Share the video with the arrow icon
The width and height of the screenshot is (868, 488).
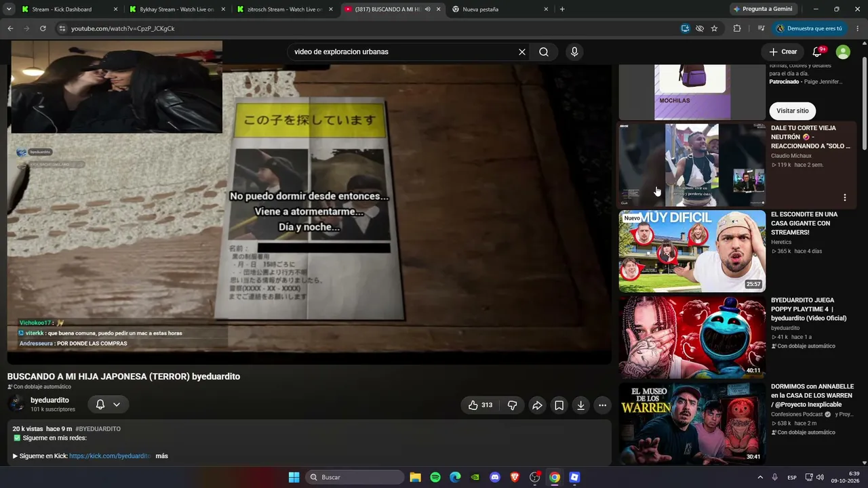[x=537, y=405]
